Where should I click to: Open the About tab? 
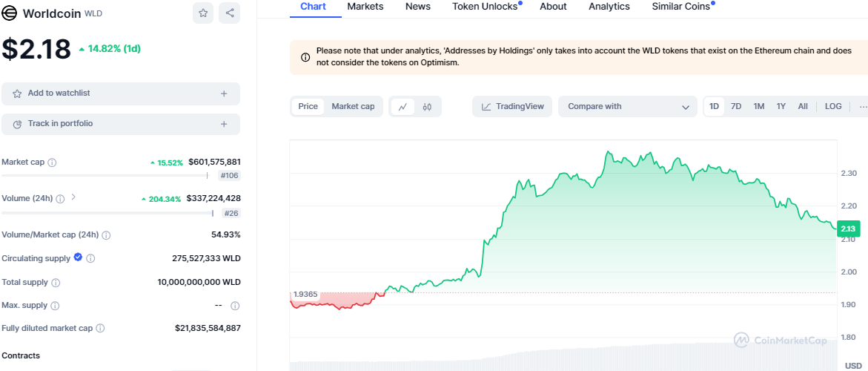pyautogui.click(x=553, y=7)
